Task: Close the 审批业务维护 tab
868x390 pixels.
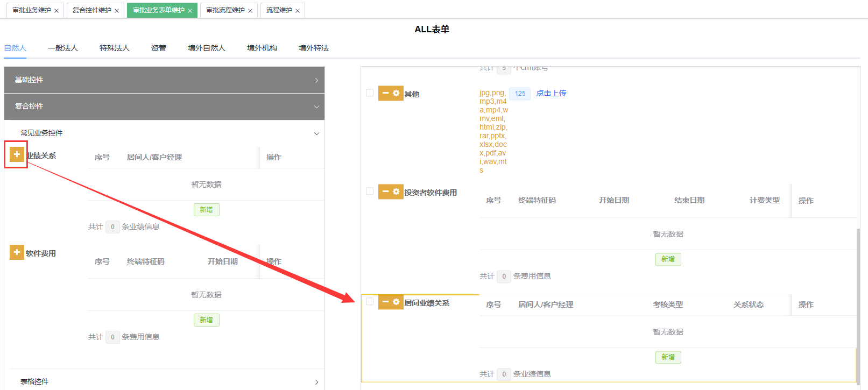Action: click(57, 11)
